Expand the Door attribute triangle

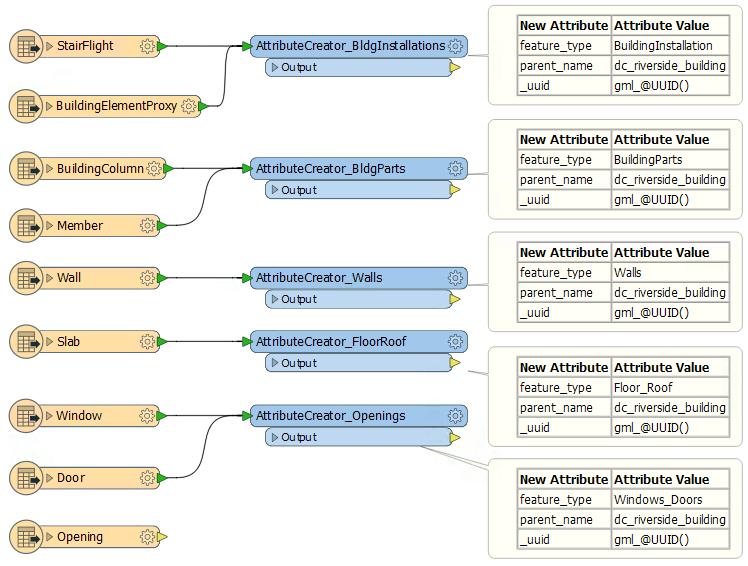pyautogui.click(x=49, y=478)
